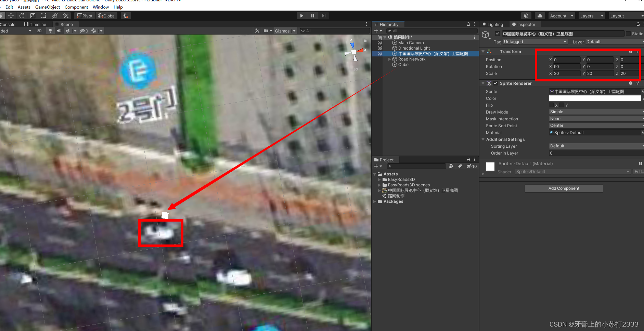Toggle hidden objects visibility counter
This screenshot has height=331, width=644.
tap(84, 31)
